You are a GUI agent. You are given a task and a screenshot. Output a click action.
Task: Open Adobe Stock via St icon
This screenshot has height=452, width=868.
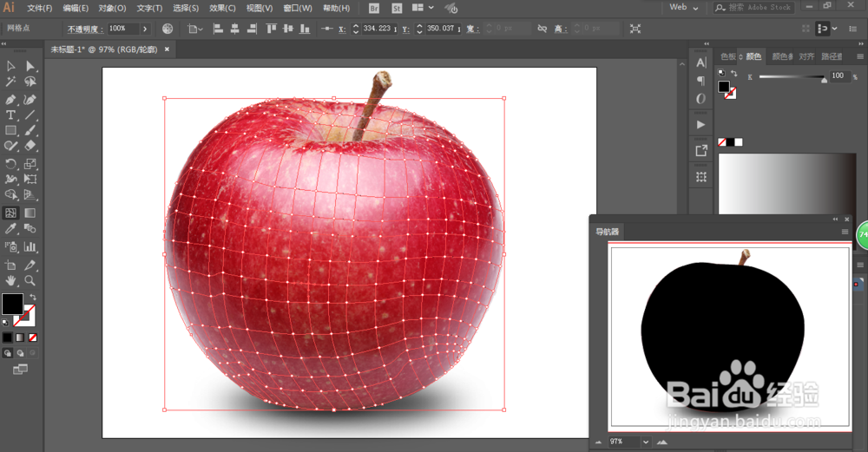[397, 9]
